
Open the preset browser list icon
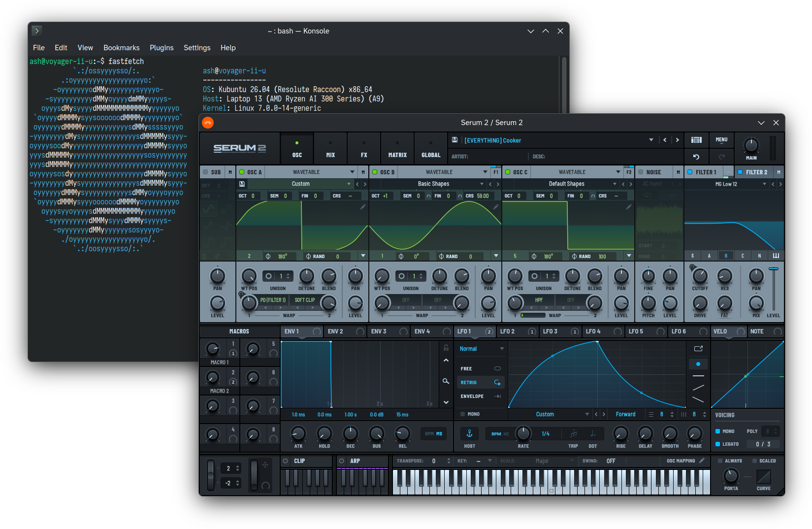(696, 140)
